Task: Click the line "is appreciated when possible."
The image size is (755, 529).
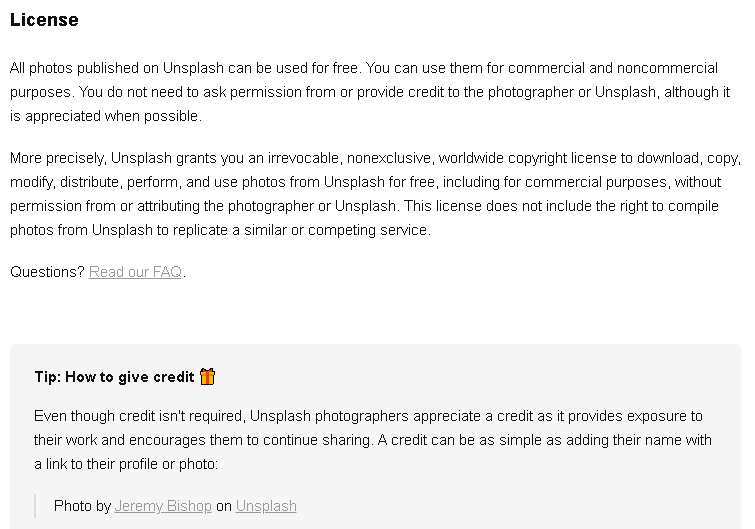Action: click(x=106, y=116)
